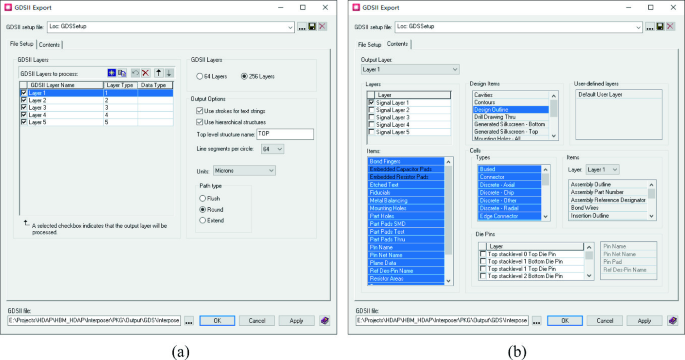Delete GDSII layer with red X icon
The height and width of the screenshot is (360, 685).
tap(145, 73)
